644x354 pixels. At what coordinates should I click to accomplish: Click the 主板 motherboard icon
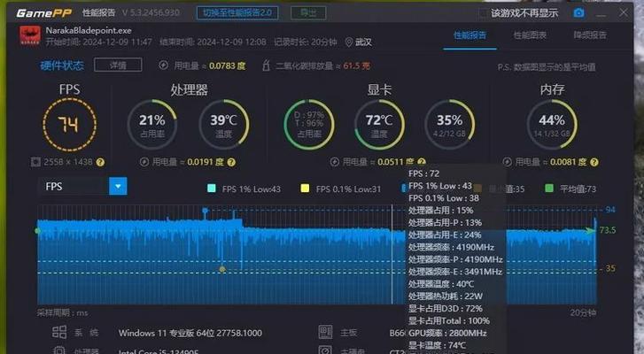click(325, 332)
